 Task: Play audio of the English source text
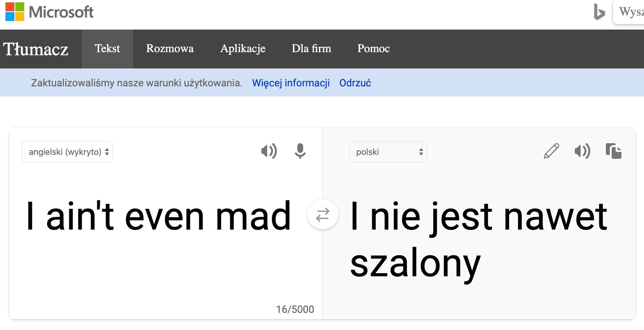point(269,152)
